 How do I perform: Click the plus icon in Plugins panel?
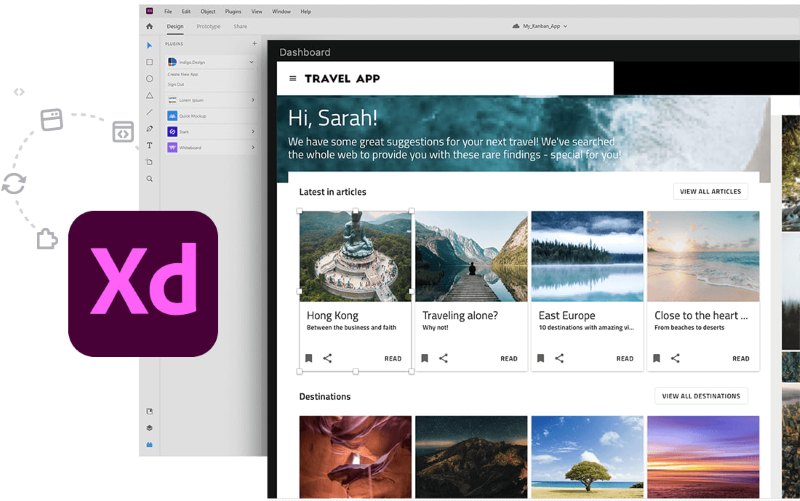pos(255,43)
